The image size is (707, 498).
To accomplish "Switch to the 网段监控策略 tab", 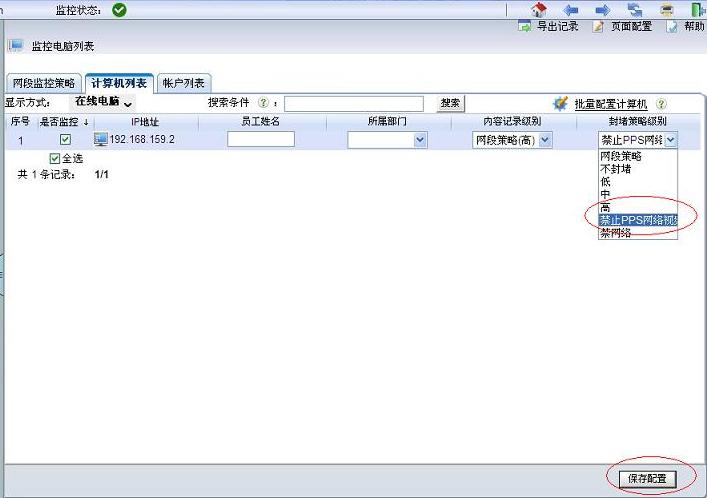I will [x=43, y=83].
